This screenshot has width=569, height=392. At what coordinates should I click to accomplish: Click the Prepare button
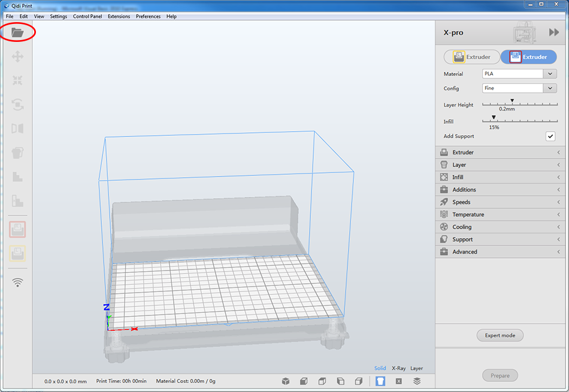click(500, 376)
